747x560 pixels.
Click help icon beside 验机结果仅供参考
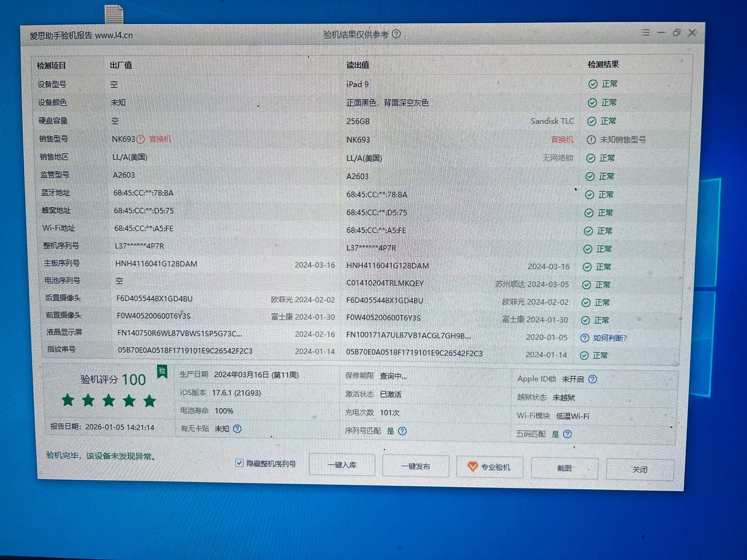pos(396,34)
